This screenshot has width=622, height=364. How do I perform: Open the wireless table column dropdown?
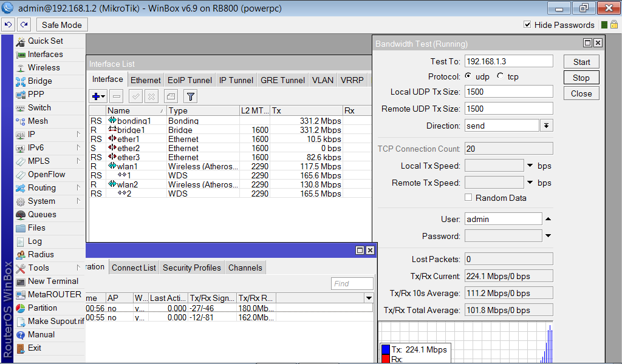(x=369, y=298)
